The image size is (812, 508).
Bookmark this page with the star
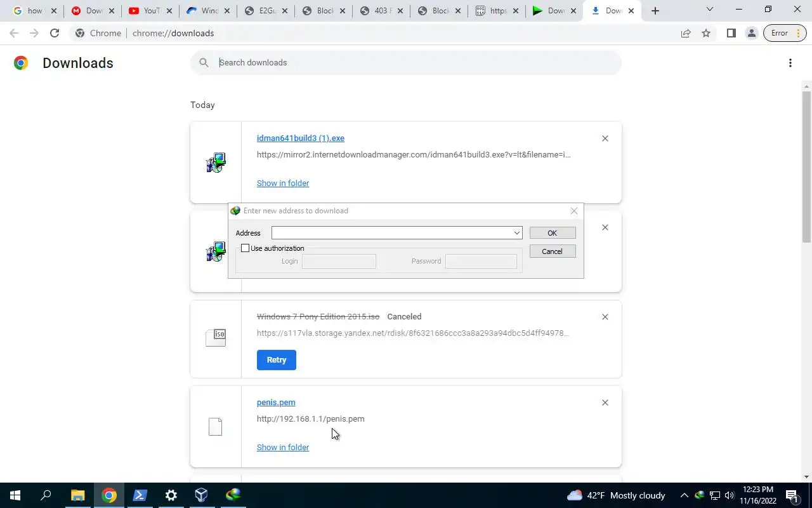point(706,33)
